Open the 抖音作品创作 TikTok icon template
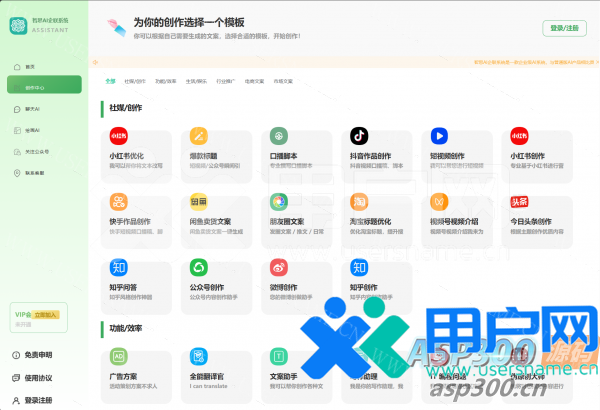The width and height of the screenshot is (600, 410). (359, 136)
